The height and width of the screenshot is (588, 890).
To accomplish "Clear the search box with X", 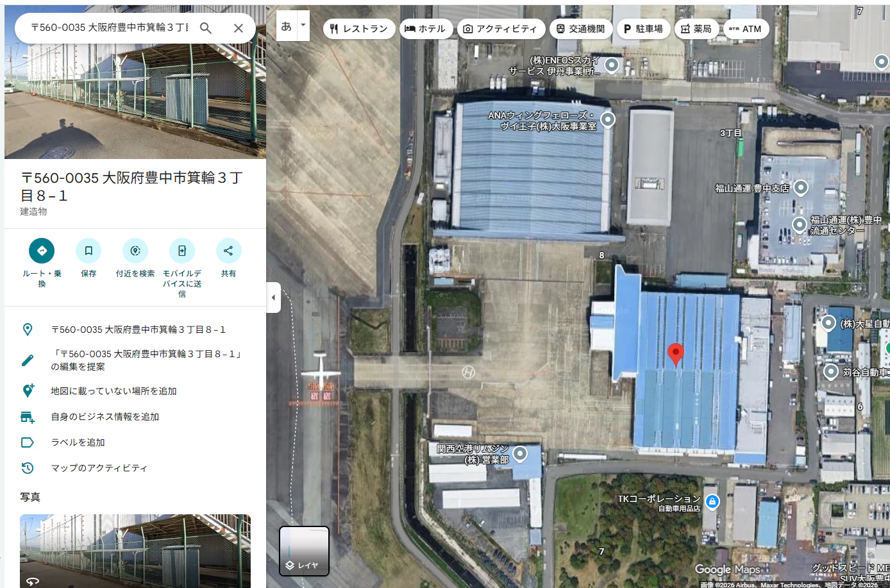I will tap(239, 28).
